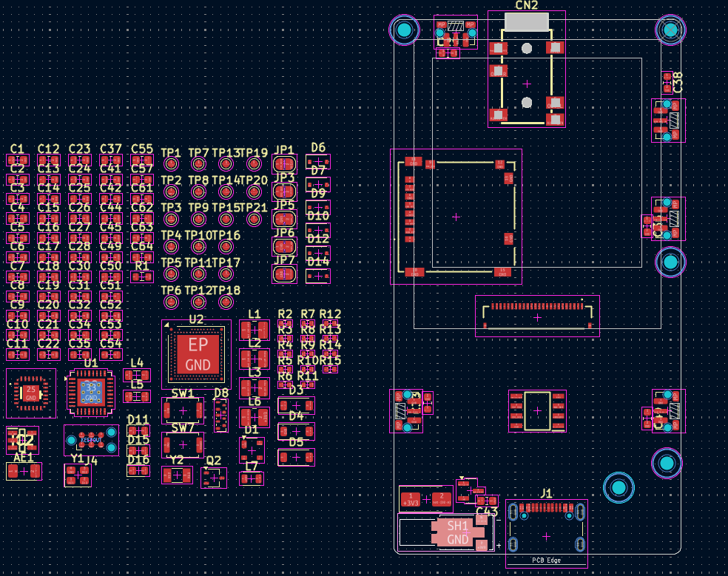Select the U1 chip footprint
The image size is (728, 576).
click(x=90, y=393)
